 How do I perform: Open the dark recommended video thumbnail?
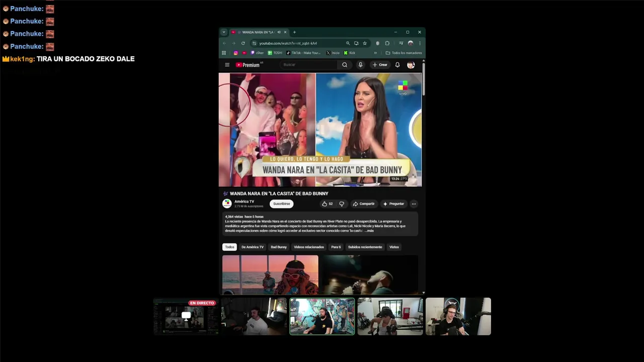(370, 275)
